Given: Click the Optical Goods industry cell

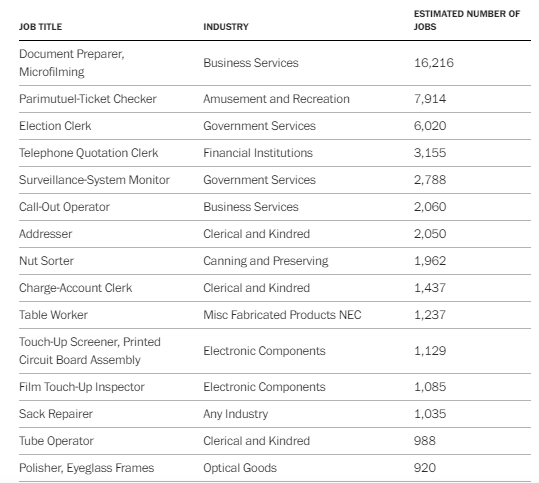Looking at the screenshot, I should point(240,468).
